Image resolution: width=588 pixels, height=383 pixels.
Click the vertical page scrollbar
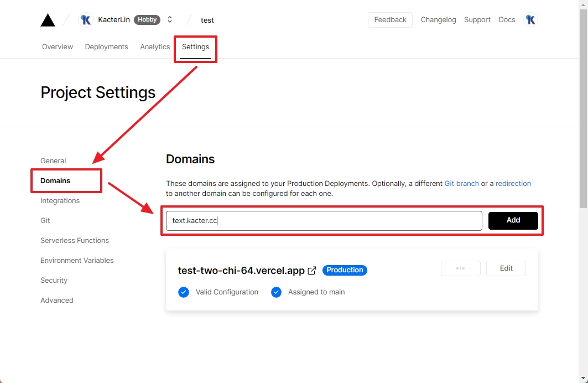tap(583, 111)
